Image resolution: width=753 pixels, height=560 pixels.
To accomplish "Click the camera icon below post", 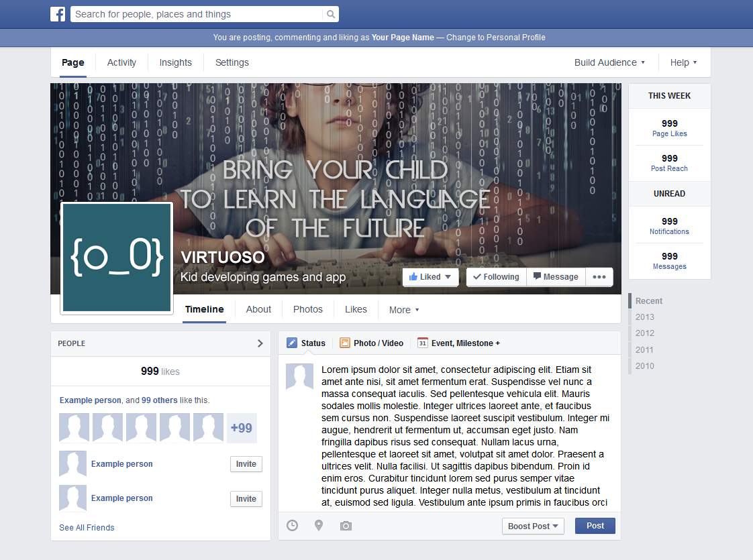I will click(346, 526).
